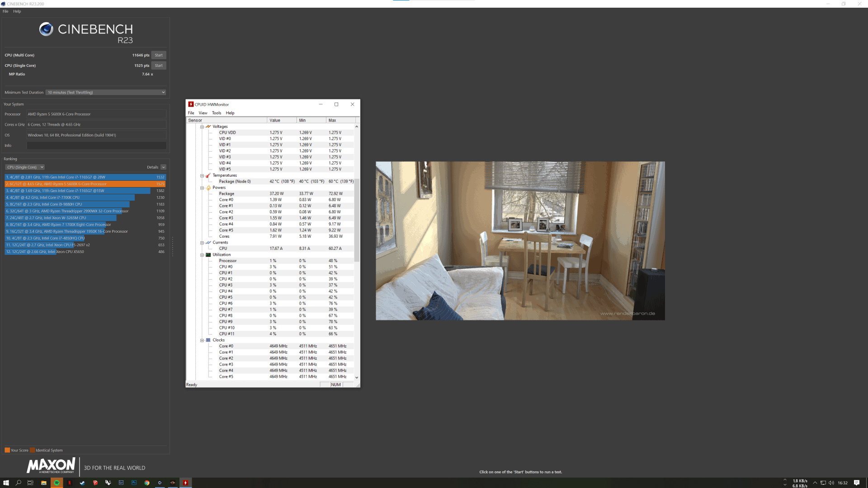Click the HWMonitor taskbar icon
The image size is (868, 488).
pos(185,483)
